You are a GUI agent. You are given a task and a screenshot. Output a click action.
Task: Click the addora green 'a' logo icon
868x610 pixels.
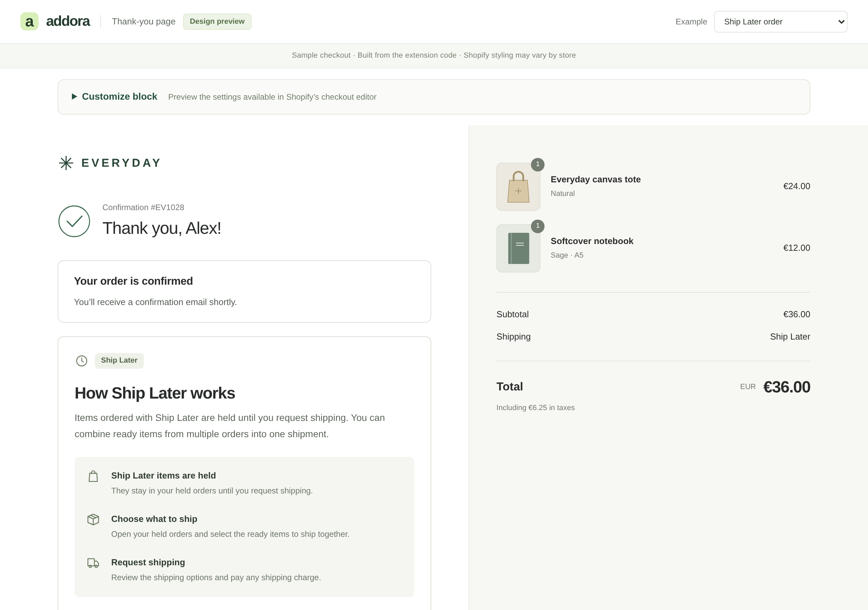29,22
